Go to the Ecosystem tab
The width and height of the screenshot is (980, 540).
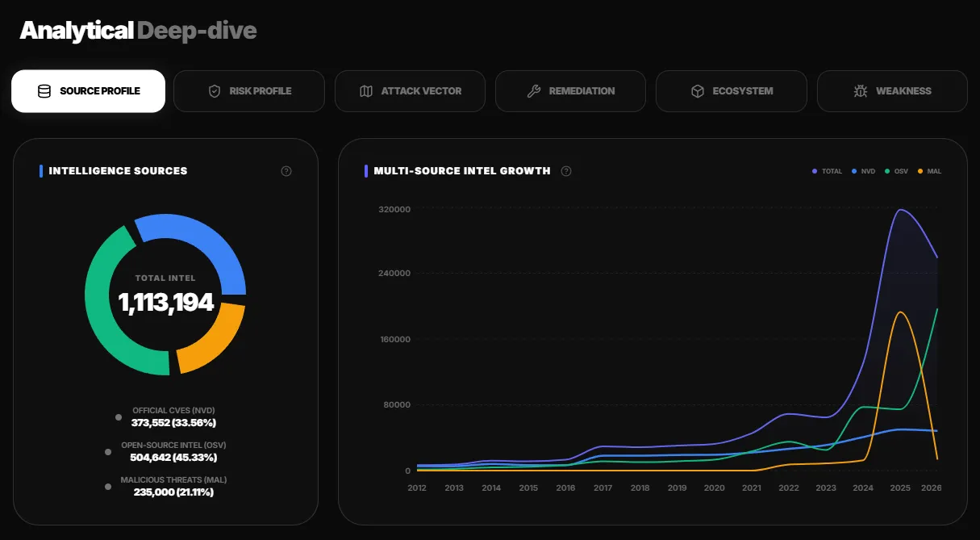coord(732,91)
